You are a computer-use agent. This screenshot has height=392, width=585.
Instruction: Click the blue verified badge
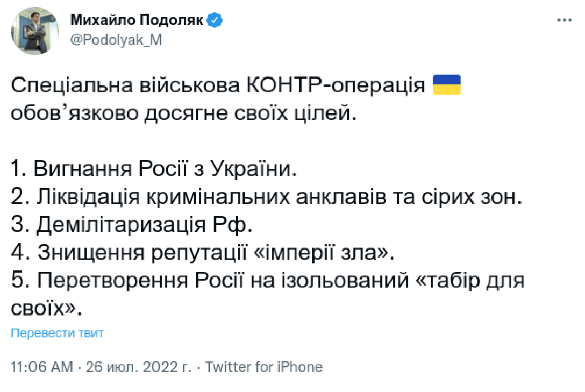216,20
